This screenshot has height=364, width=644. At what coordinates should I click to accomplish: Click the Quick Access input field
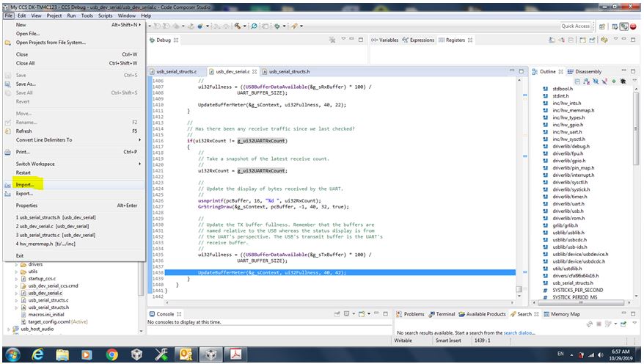pos(575,26)
